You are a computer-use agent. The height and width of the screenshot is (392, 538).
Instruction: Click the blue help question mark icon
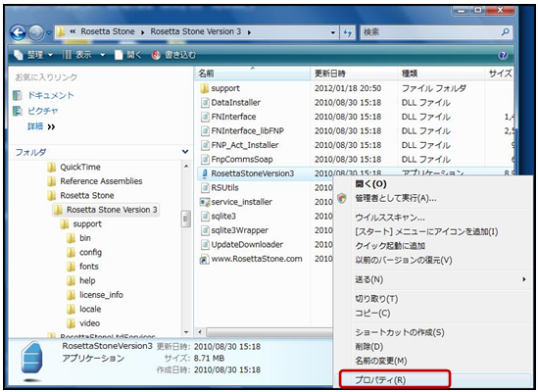click(503, 55)
